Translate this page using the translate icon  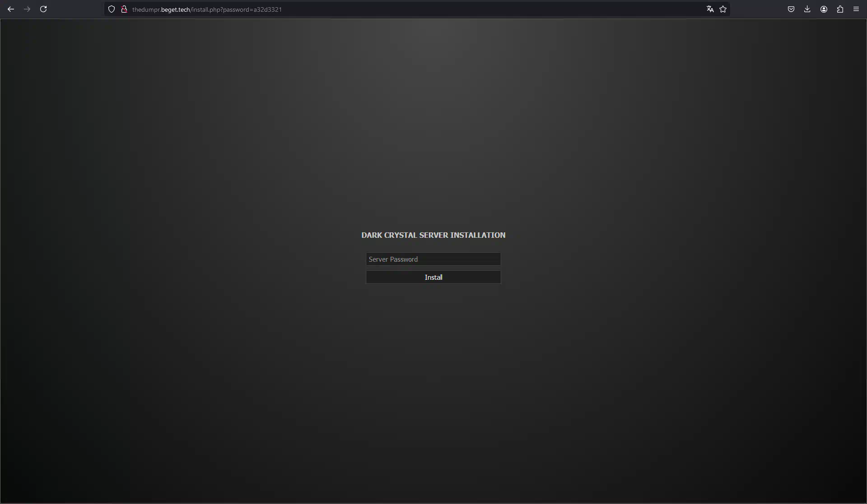(710, 9)
